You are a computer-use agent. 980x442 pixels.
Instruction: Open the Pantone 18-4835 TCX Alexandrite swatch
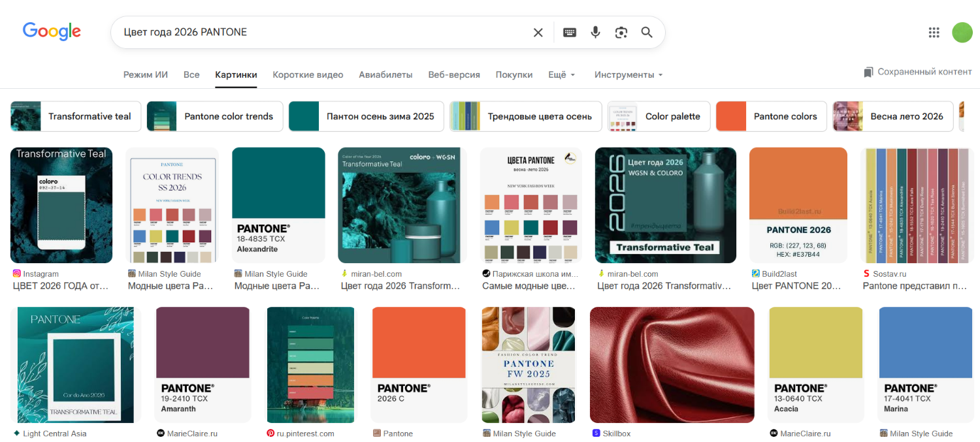pos(278,205)
